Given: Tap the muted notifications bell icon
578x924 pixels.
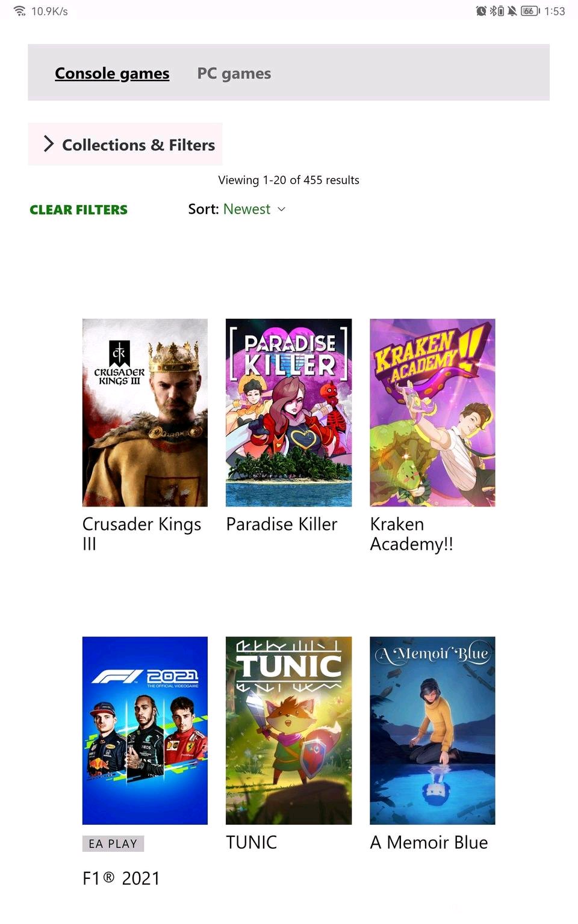Looking at the screenshot, I should click(x=512, y=11).
